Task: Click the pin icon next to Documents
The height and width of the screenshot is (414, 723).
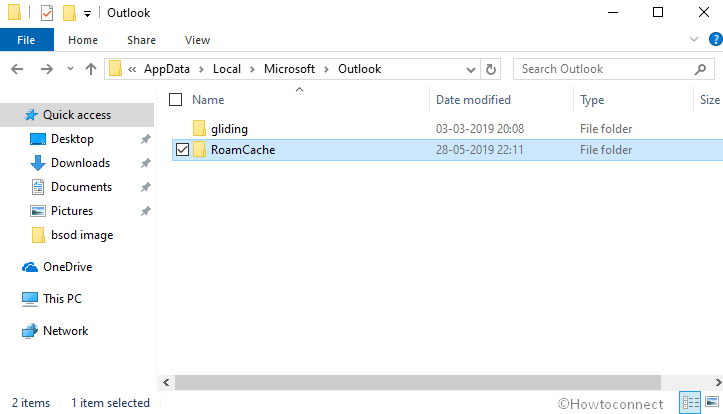Action: coord(146,187)
